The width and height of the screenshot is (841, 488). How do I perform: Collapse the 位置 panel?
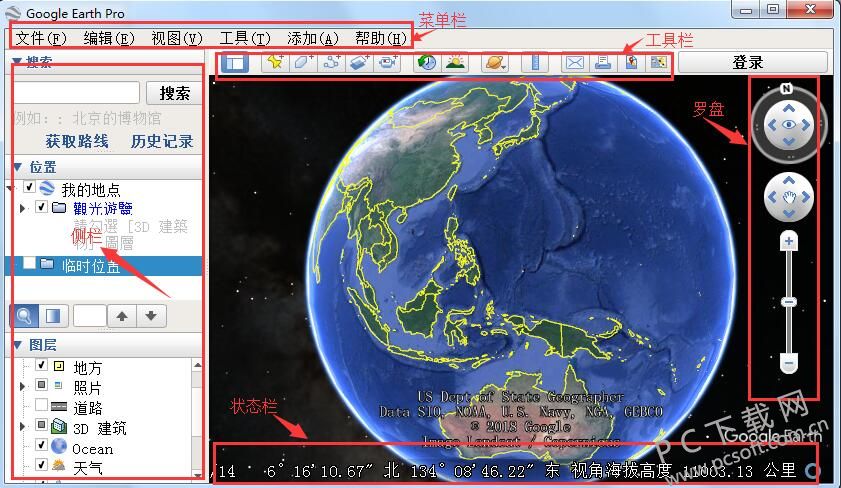[x=17, y=167]
